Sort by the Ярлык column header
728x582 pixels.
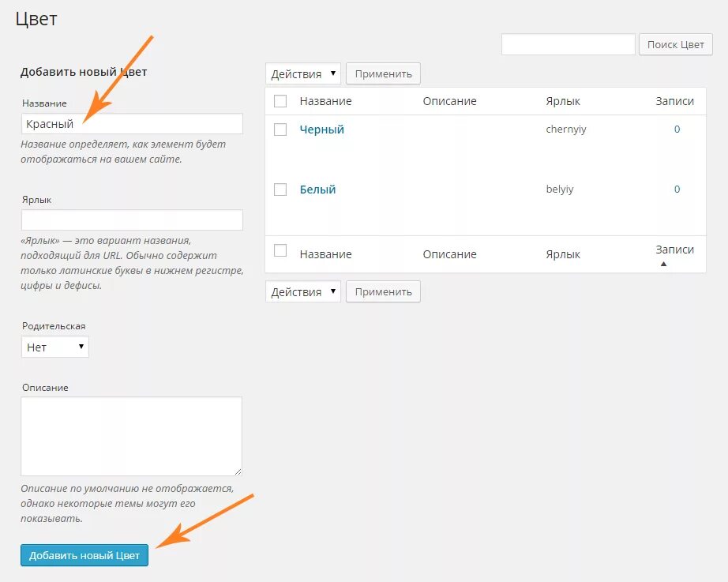tap(563, 101)
